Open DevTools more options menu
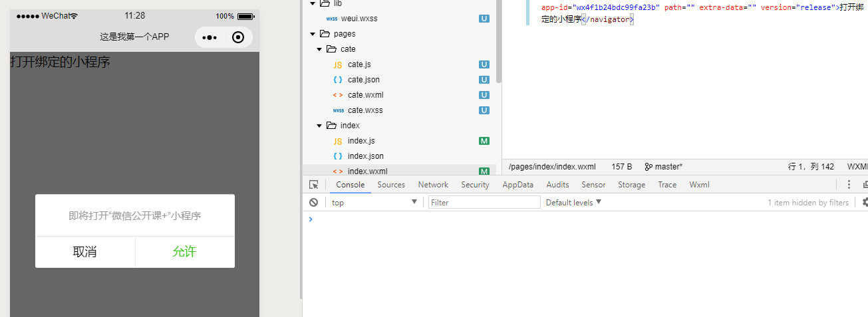Image resolution: width=868 pixels, height=317 pixels. point(849,185)
